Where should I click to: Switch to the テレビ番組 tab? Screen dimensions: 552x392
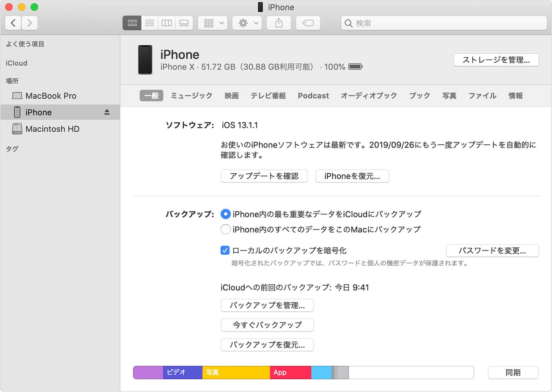(268, 96)
